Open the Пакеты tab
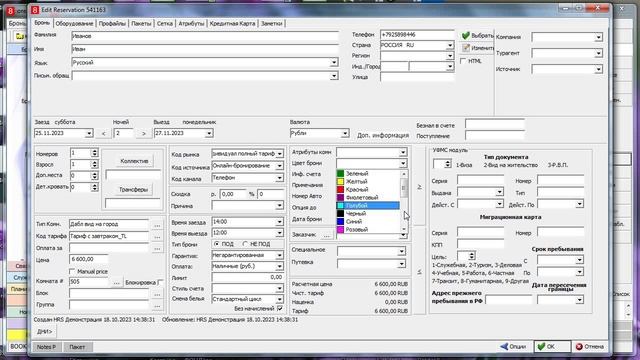 141,24
